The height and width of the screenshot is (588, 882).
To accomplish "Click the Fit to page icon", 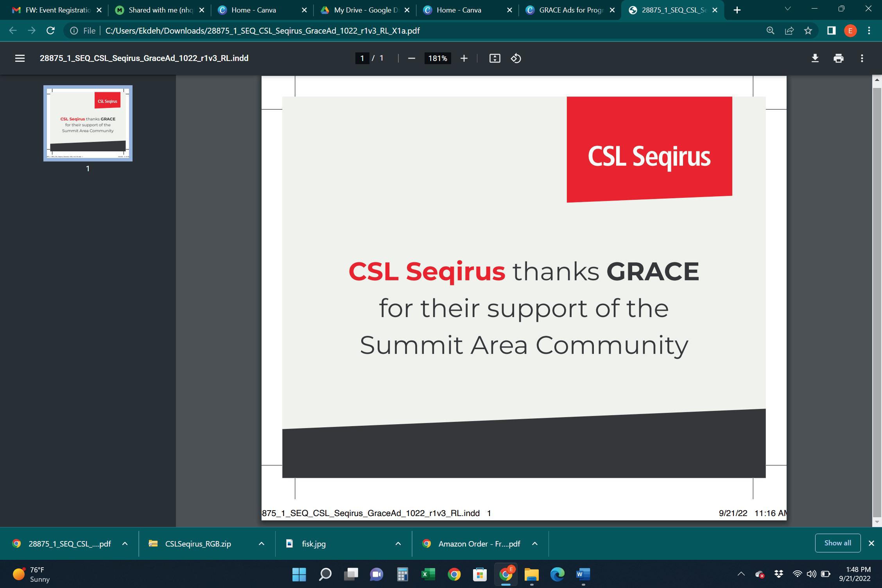I will tap(495, 58).
